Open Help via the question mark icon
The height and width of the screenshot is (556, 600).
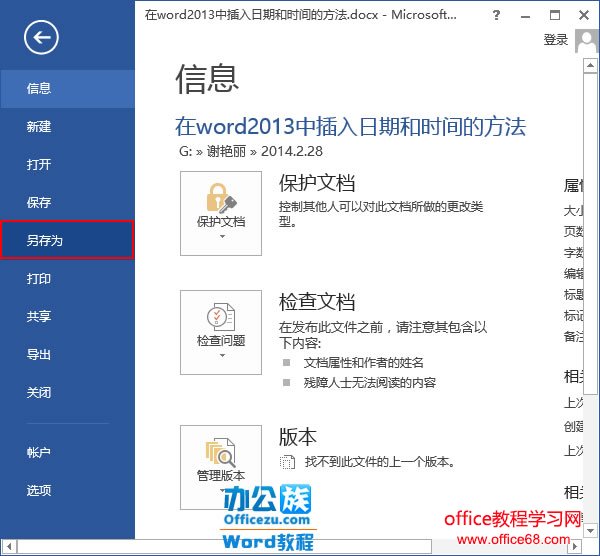tap(496, 15)
